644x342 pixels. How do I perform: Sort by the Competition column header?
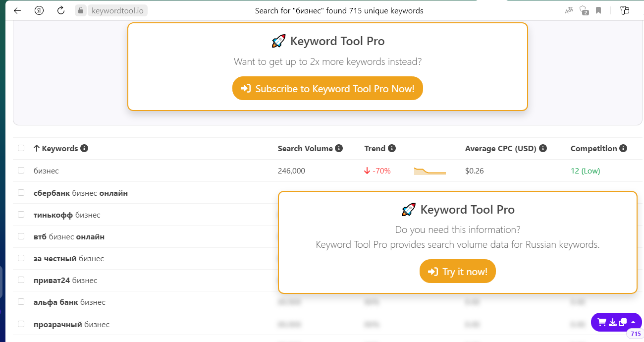pos(593,148)
